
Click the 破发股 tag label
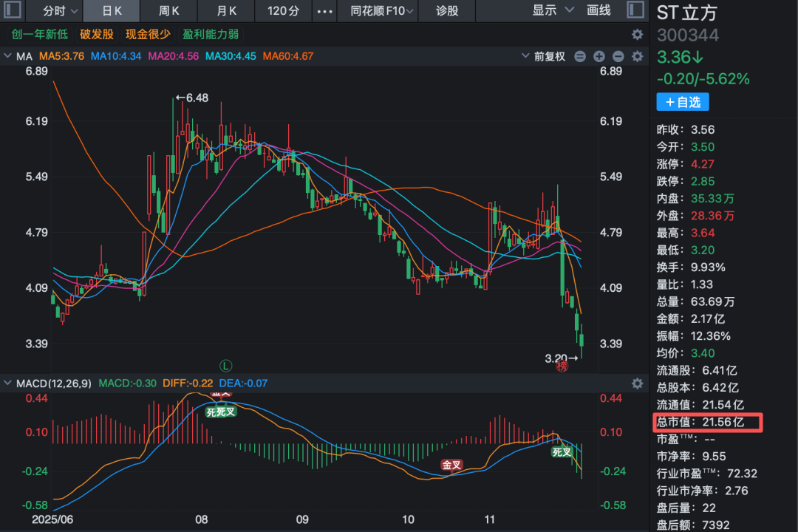tap(97, 35)
